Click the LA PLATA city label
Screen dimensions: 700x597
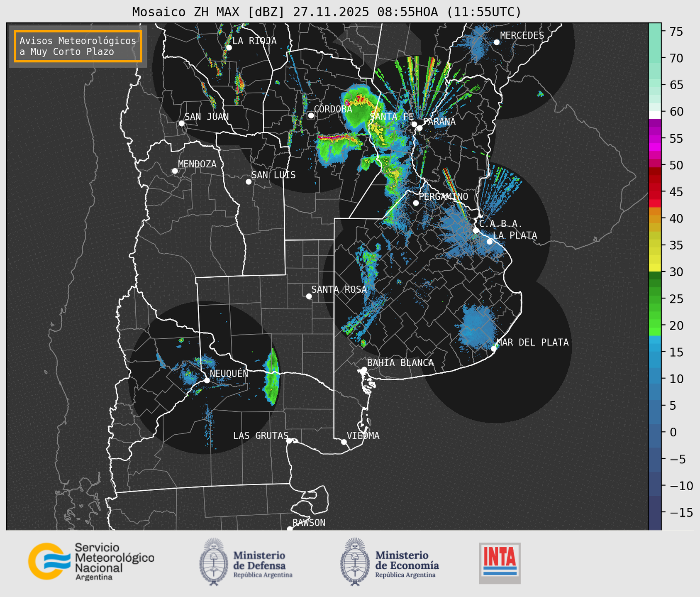pos(515,235)
